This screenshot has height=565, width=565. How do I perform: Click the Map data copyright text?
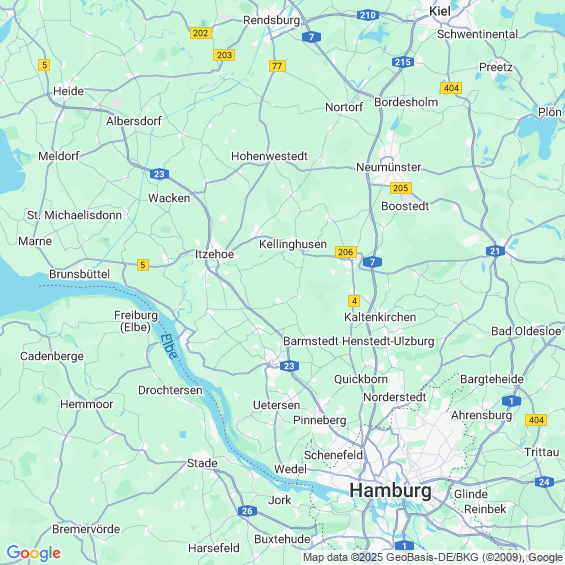[x=433, y=557]
